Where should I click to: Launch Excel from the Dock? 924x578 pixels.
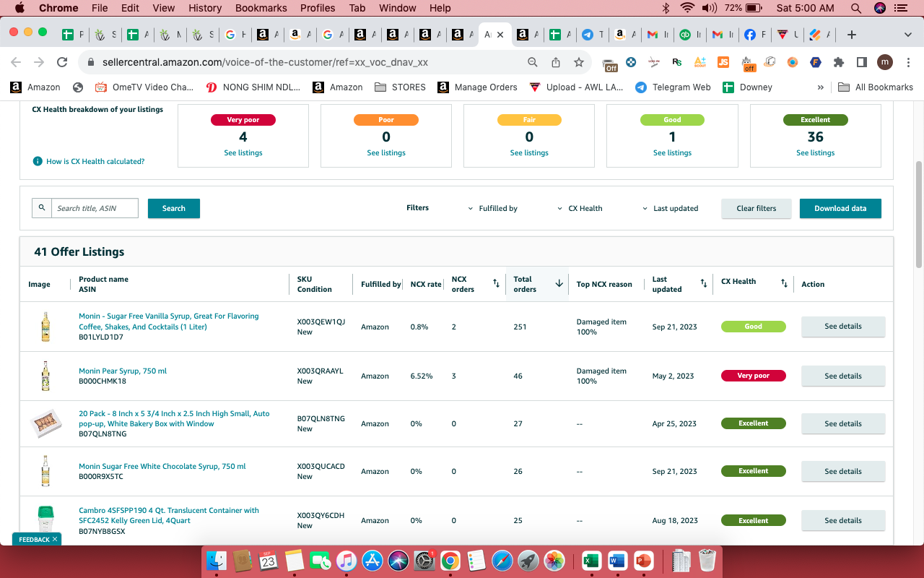(x=592, y=561)
